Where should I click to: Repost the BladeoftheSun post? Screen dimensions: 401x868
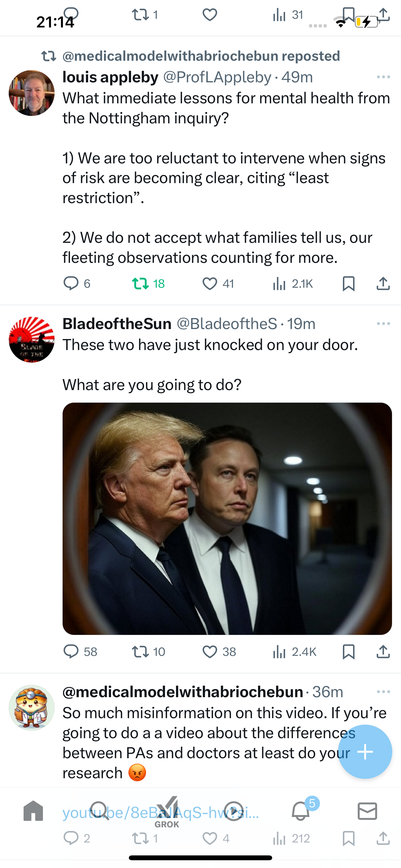140,652
